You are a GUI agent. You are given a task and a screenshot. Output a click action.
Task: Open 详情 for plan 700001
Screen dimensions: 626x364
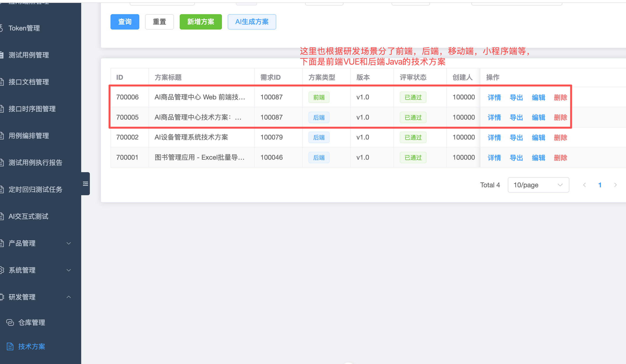494,158
